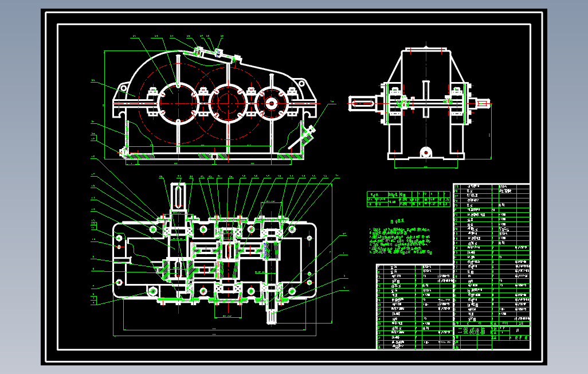The width and height of the screenshot is (588, 374).
Task: Select the sectional plan view showing the gears
Action: [214, 254]
